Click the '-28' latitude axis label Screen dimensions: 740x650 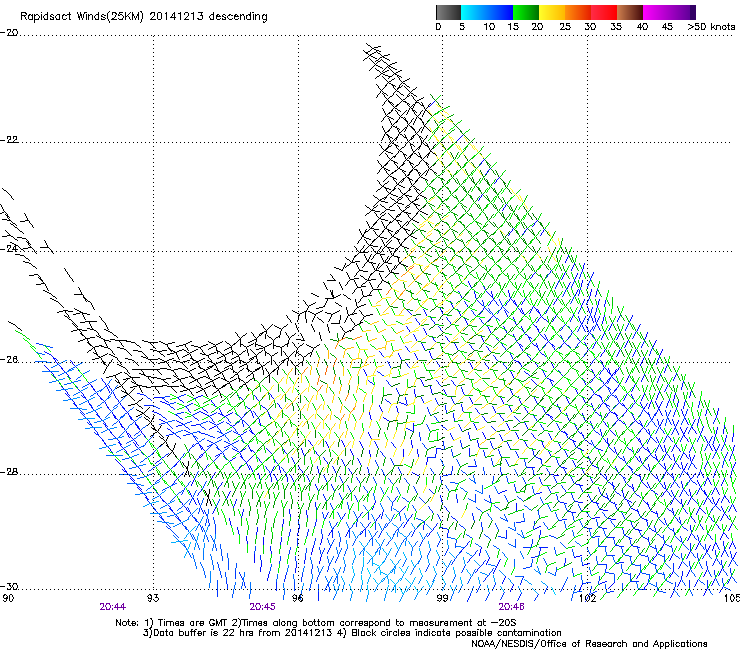click(x=9, y=472)
